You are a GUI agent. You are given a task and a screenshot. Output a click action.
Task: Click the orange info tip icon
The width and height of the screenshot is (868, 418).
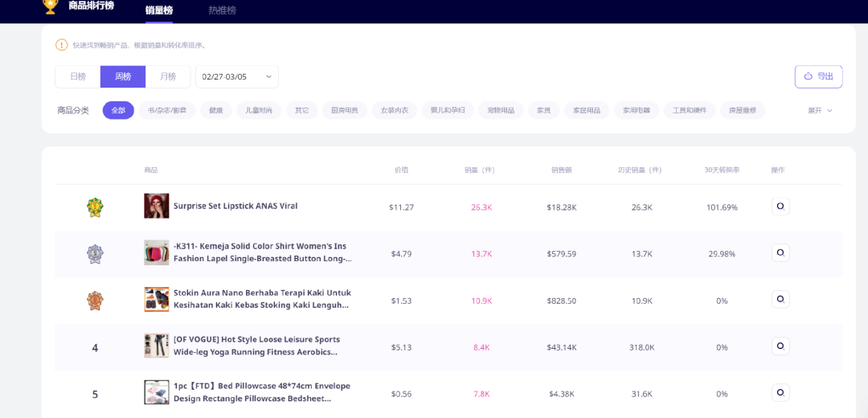click(62, 45)
